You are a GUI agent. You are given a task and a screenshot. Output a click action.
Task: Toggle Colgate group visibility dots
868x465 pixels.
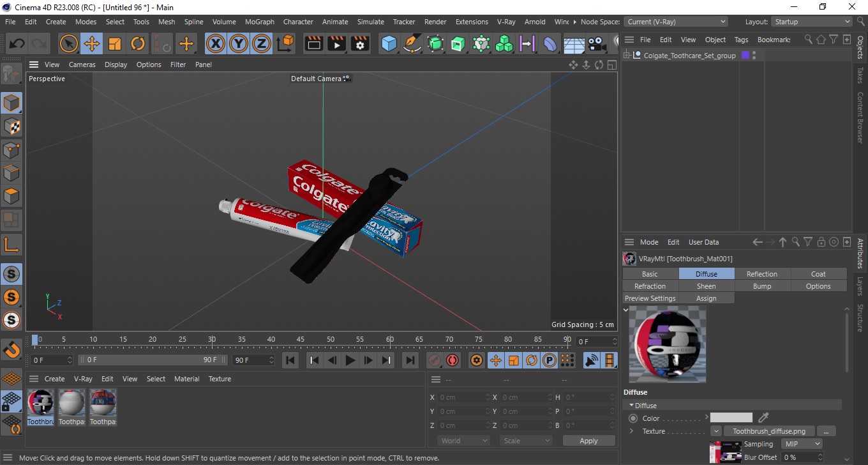coord(754,56)
